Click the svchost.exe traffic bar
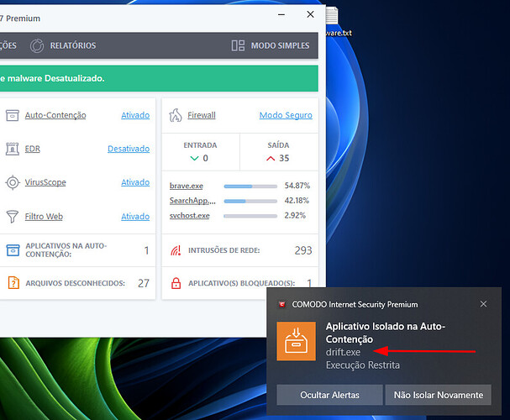510x420 pixels. [x=250, y=216]
